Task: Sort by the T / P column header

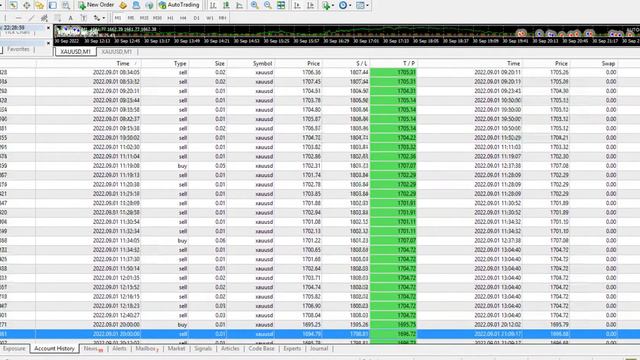Action: 409,64
